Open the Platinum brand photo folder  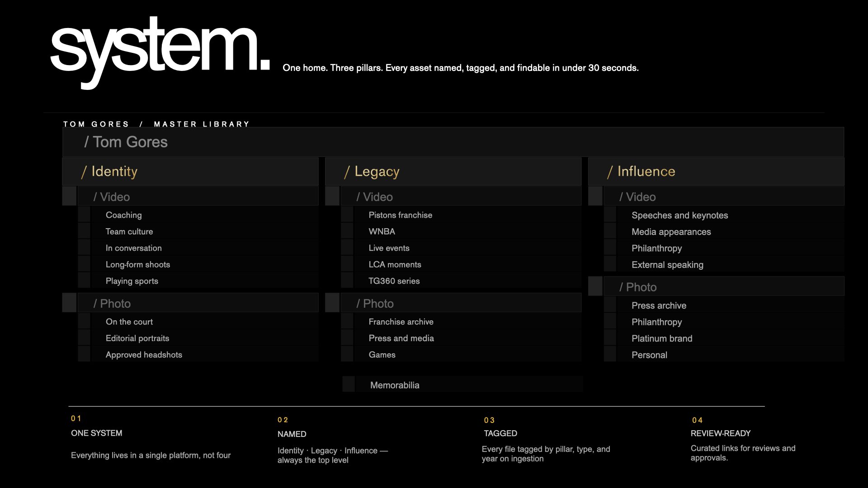662,338
